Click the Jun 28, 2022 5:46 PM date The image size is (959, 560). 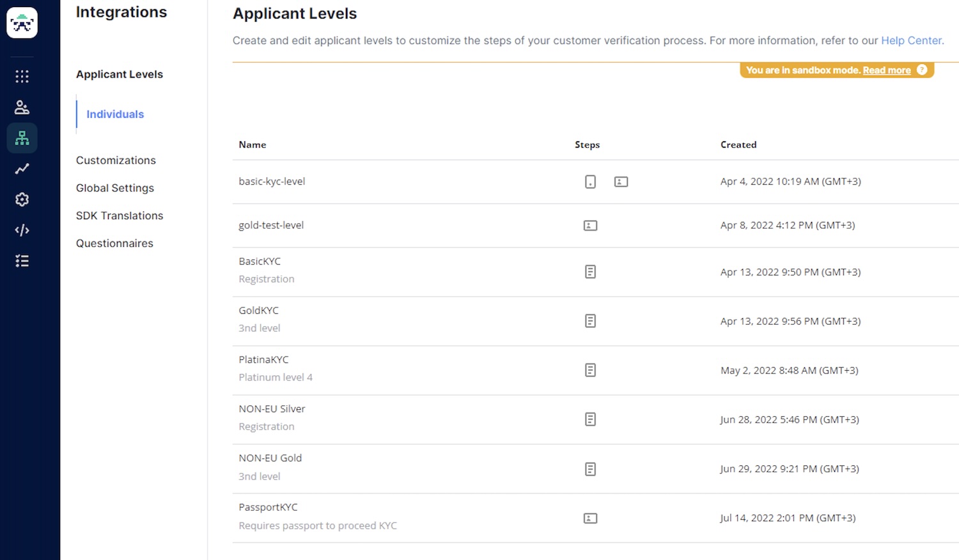pos(790,420)
